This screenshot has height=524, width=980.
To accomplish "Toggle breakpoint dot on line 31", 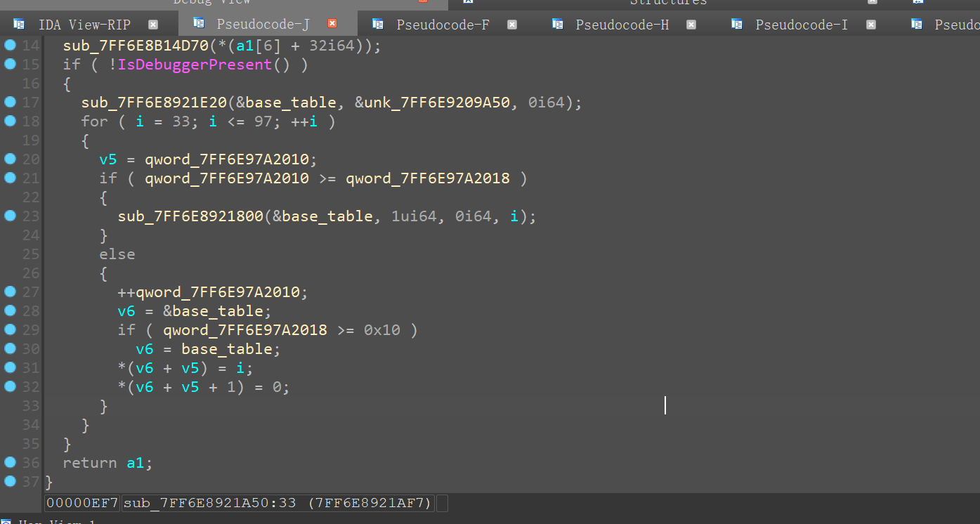I will (10, 367).
